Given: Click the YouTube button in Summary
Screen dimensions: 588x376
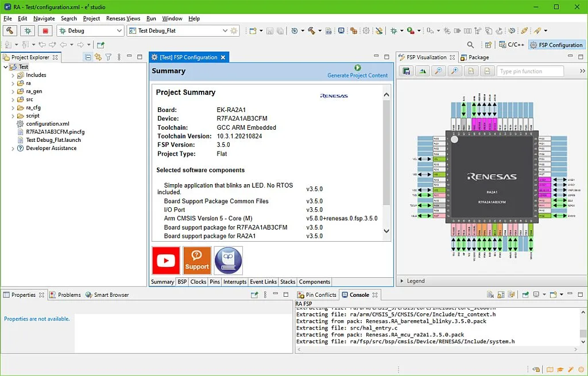Looking at the screenshot, I should [165, 260].
